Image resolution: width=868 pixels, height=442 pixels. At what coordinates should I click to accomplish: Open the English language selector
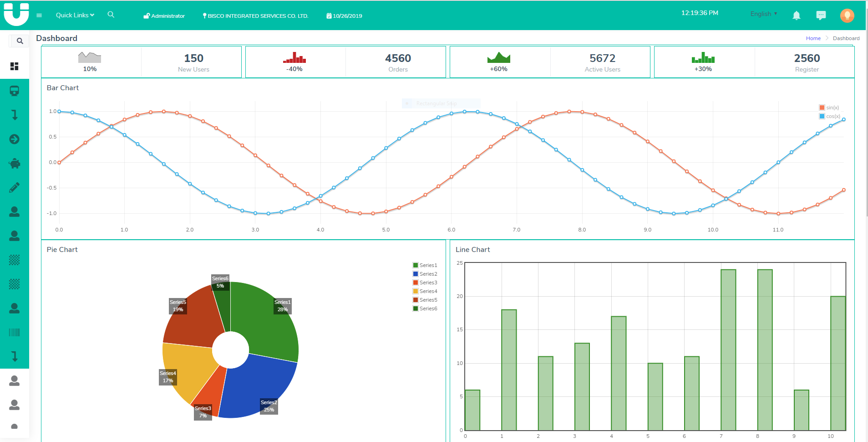(763, 14)
